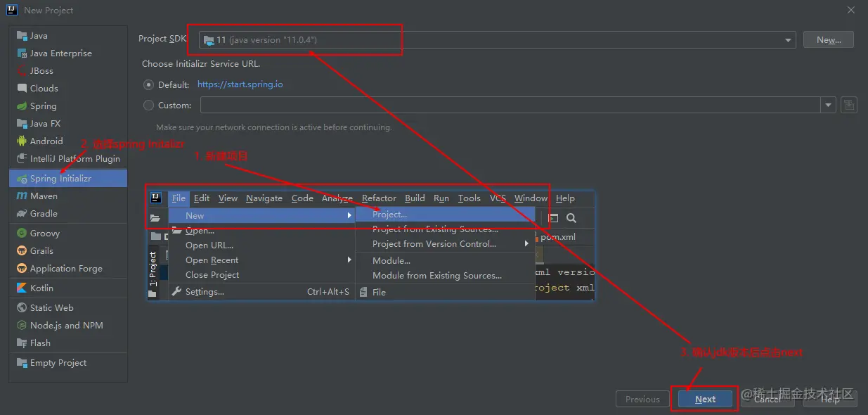The width and height of the screenshot is (868, 415).
Task: Choose the Flash project type icon
Action: pos(22,343)
